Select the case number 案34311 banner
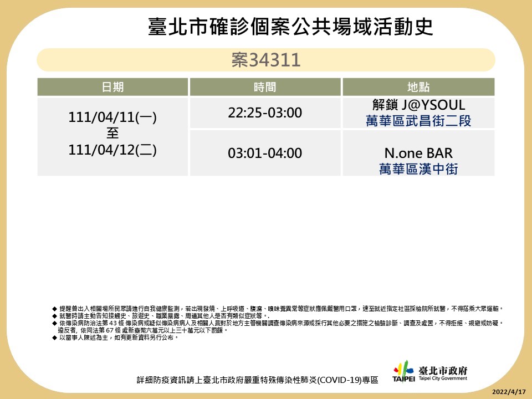532x399 pixels. click(266, 60)
